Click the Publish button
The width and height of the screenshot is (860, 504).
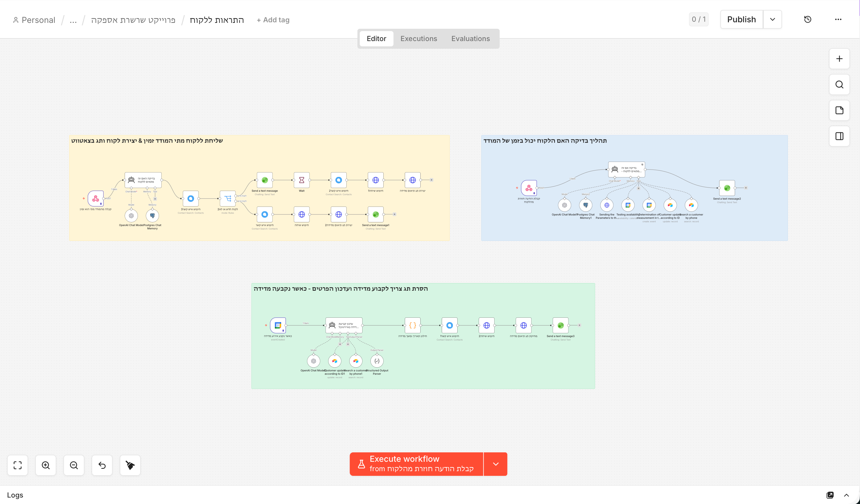(x=741, y=19)
